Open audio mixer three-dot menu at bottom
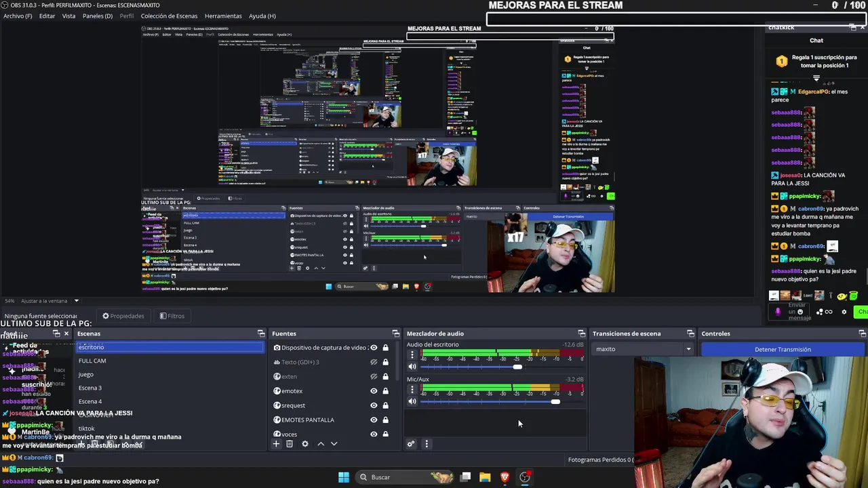 point(427,444)
